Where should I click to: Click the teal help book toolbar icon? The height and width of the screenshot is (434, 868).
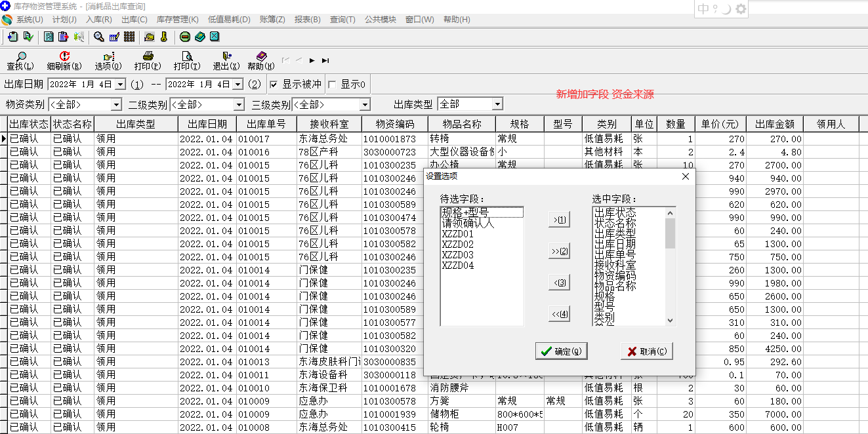pos(200,37)
